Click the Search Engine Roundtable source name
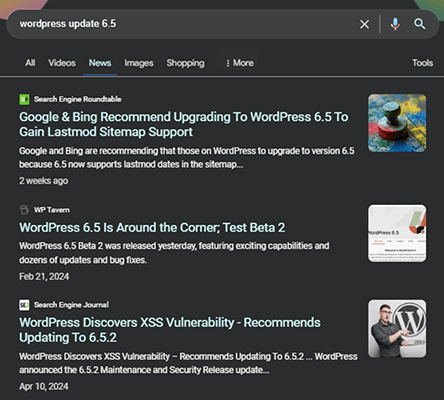 [77, 99]
